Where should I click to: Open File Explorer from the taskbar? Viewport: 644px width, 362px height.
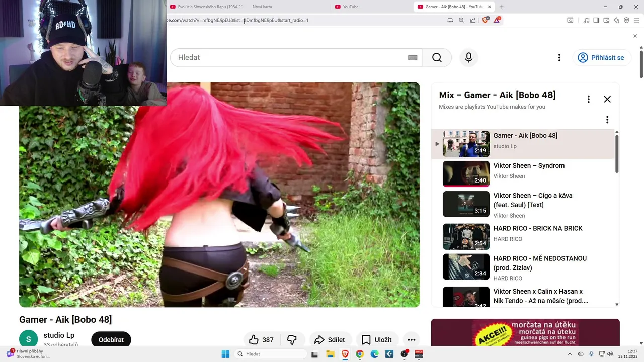pos(330,354)
